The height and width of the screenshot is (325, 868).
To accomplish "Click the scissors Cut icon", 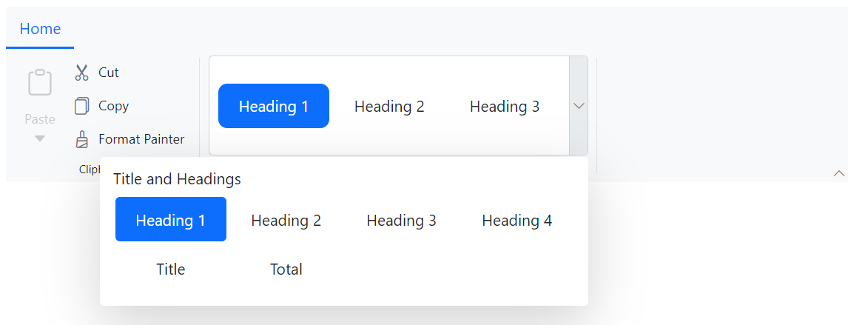I will (82, 73).
